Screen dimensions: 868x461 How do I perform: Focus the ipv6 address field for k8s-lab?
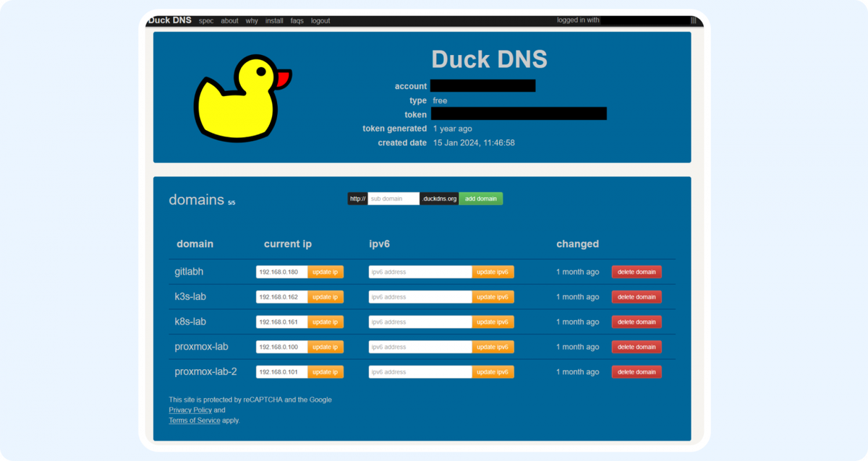tap(420, 322)
